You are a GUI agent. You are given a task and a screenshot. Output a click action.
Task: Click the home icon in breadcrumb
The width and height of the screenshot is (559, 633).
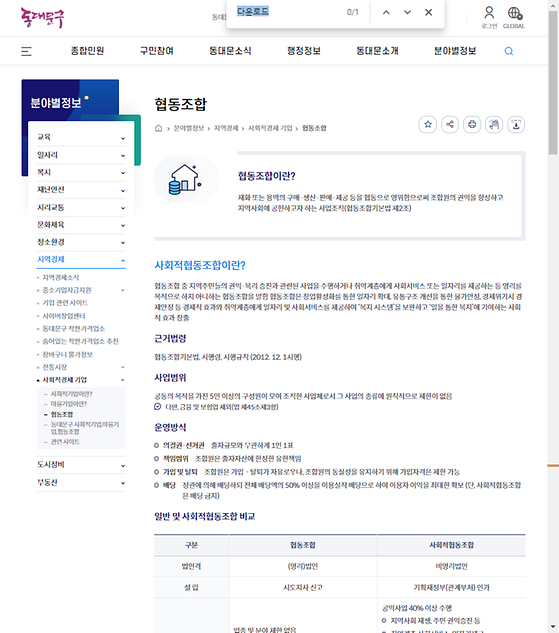159,128
